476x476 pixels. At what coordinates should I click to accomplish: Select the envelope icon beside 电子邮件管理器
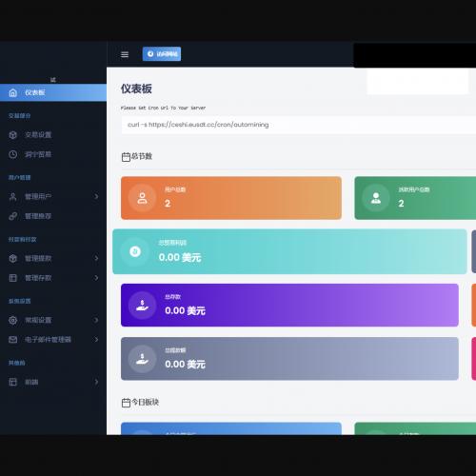tap(13, 340)
